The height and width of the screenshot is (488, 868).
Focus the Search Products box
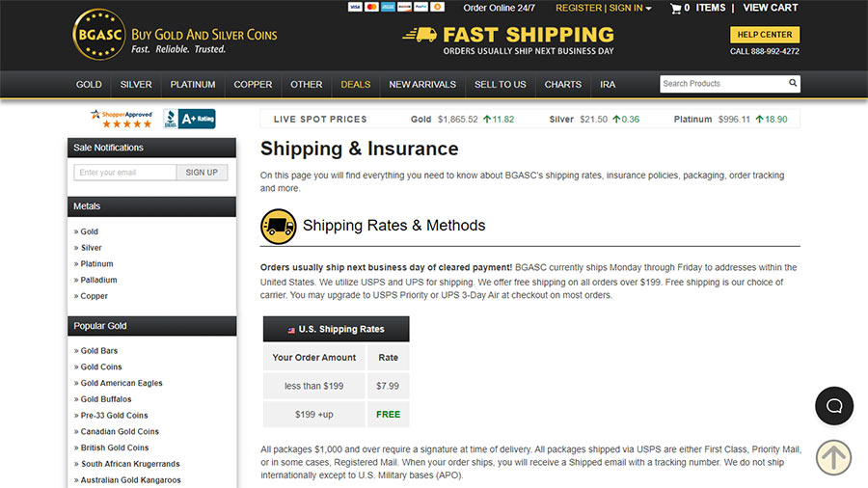pos(721,84)
